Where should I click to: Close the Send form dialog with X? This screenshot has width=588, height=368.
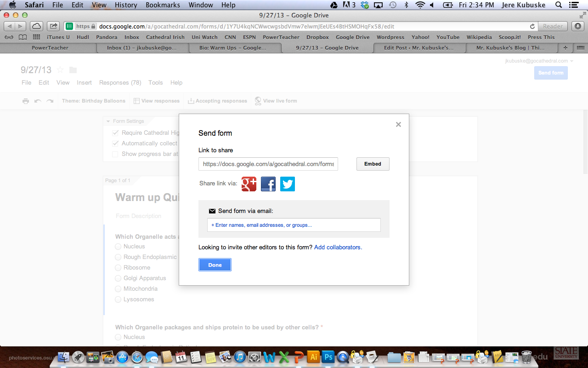[398, 124]
